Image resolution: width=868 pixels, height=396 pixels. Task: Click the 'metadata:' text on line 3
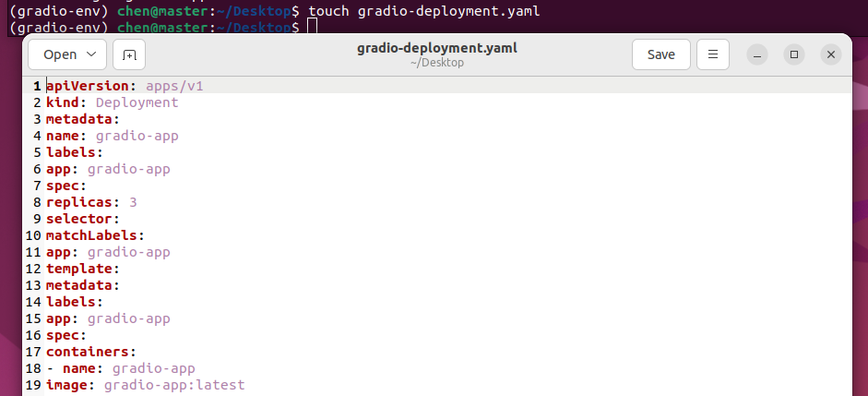click(x=83, y=119)
